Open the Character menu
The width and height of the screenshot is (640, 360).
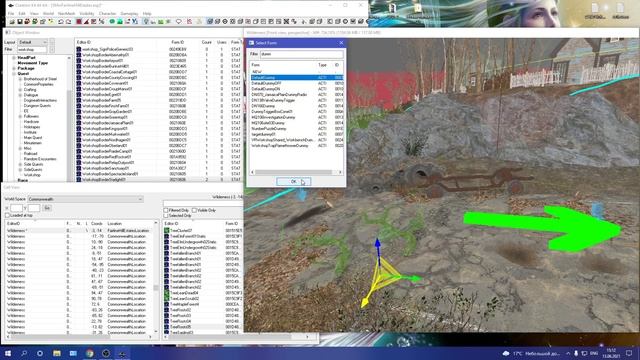click(107, 13)
